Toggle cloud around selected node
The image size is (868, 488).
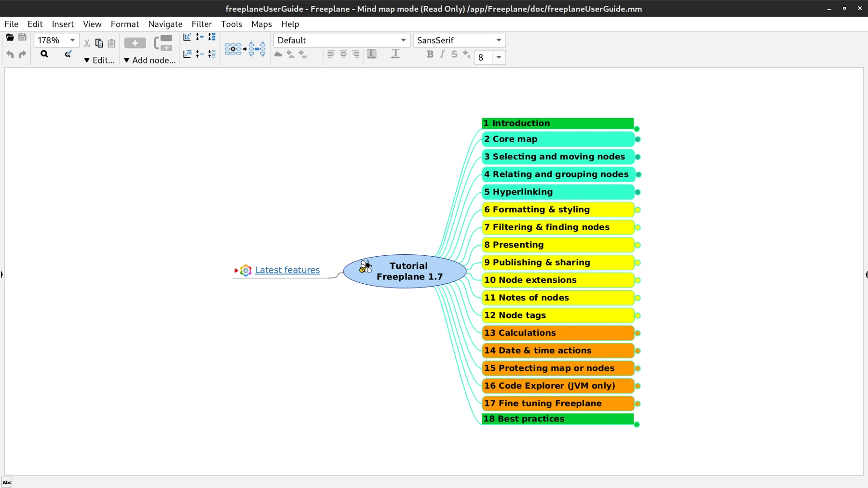278,54
